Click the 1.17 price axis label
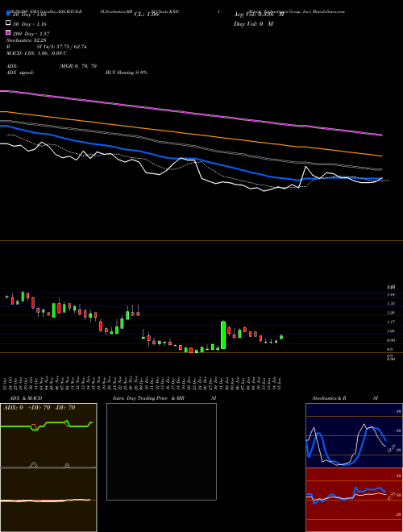Image resolution: width=403 pixels, height=532 pixels. 390,322
